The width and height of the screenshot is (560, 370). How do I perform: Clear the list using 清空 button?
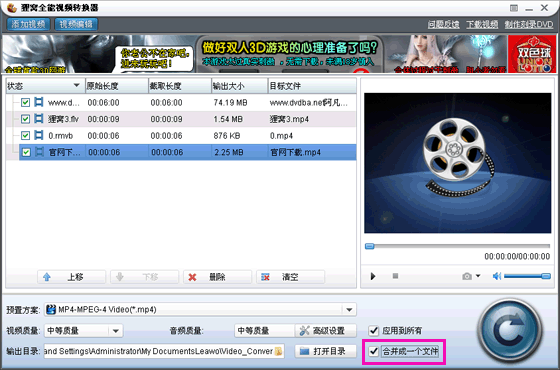point(290,277)
